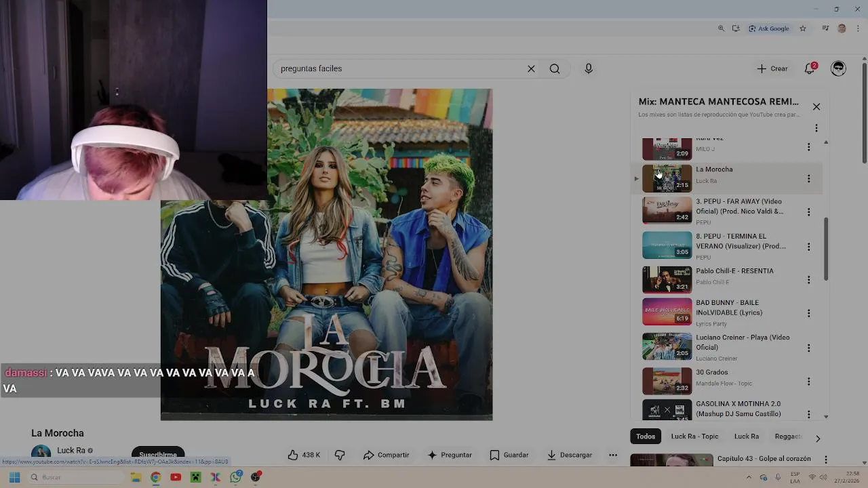868x488 pixels.
Task: Dislike the video with thumbs-down
Action: click(x=340, y=455)
